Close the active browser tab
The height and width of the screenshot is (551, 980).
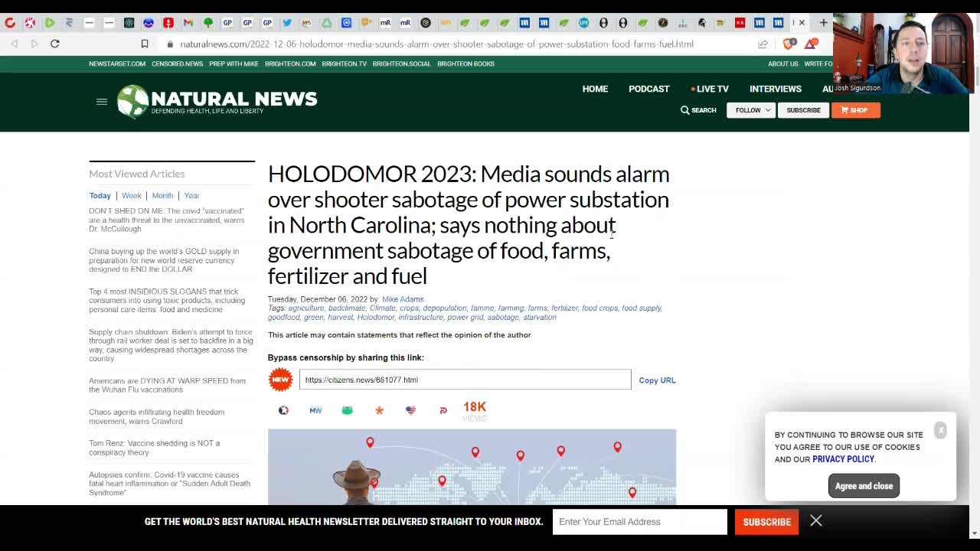[x=802, y=22]
